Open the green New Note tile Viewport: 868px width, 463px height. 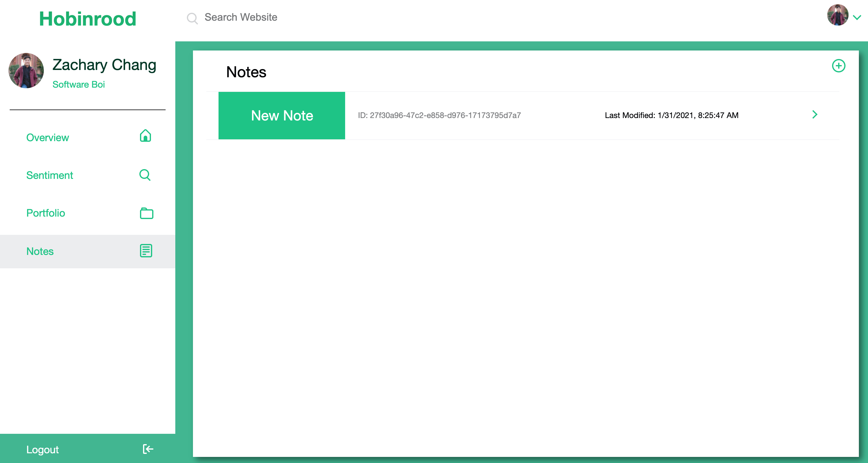tap(282, 116)
